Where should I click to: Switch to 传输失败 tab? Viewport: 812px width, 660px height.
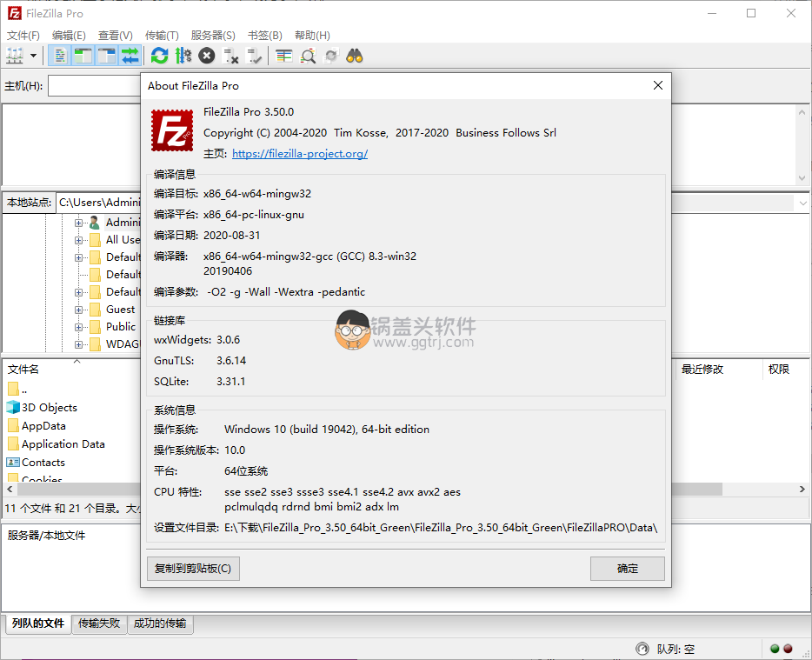click(99, 623)
